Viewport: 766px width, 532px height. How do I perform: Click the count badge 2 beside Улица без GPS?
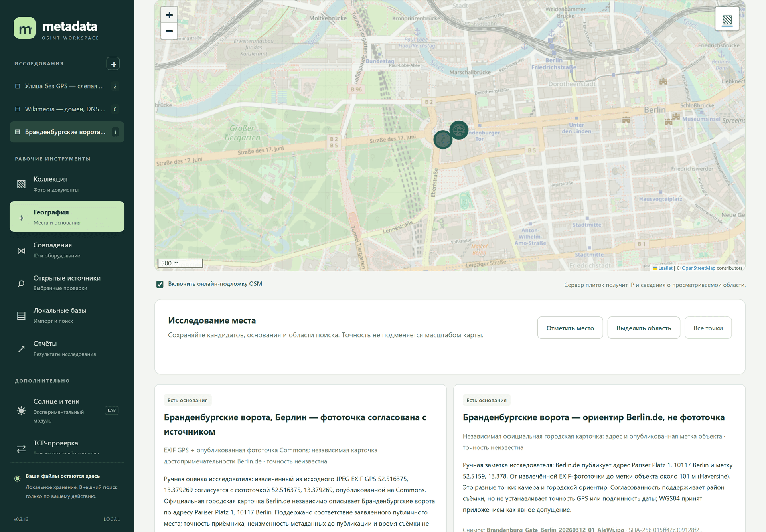tap(115, 86)
